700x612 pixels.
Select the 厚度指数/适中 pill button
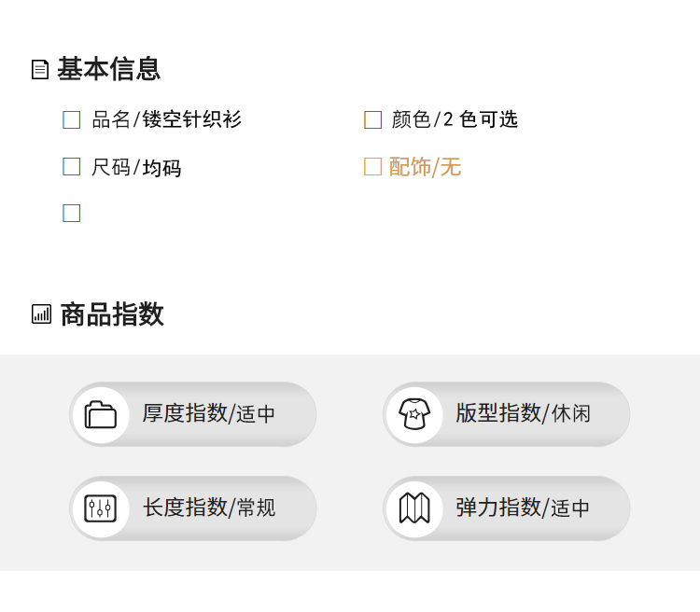tap(193, 414)
